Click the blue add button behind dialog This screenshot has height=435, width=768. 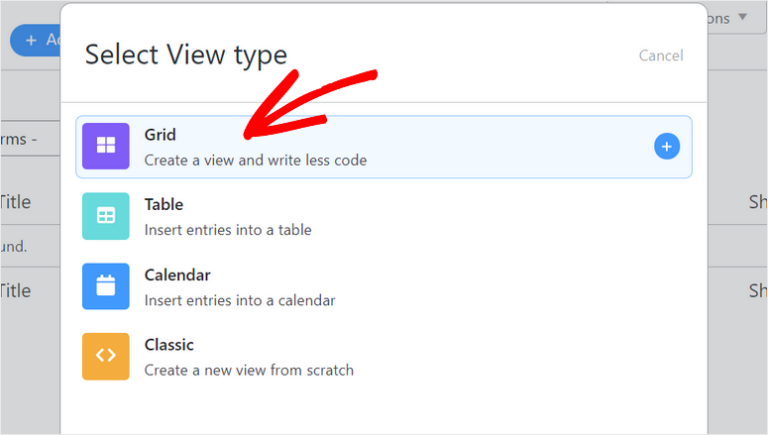(32, 40)
